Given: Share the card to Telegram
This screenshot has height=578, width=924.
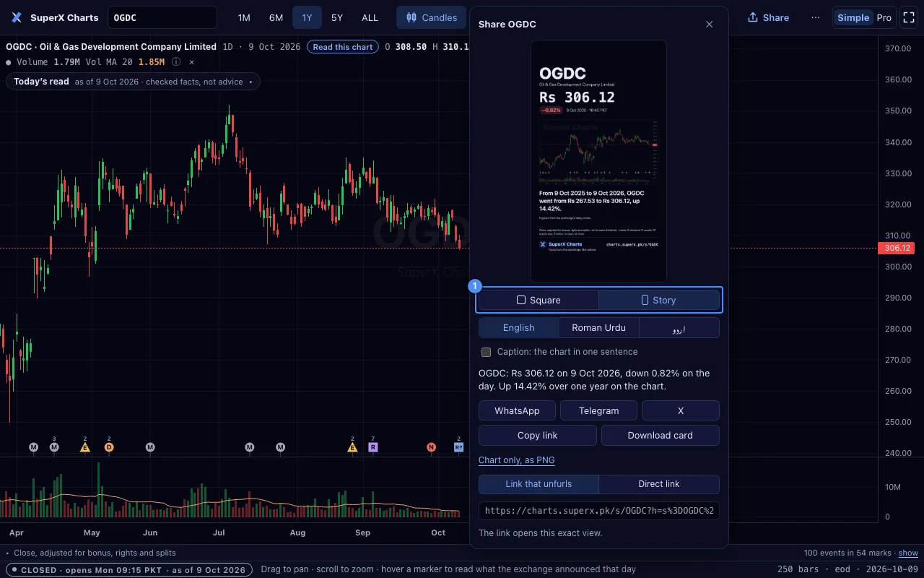Looking at the screenshot, I should (x=599, y=410).
